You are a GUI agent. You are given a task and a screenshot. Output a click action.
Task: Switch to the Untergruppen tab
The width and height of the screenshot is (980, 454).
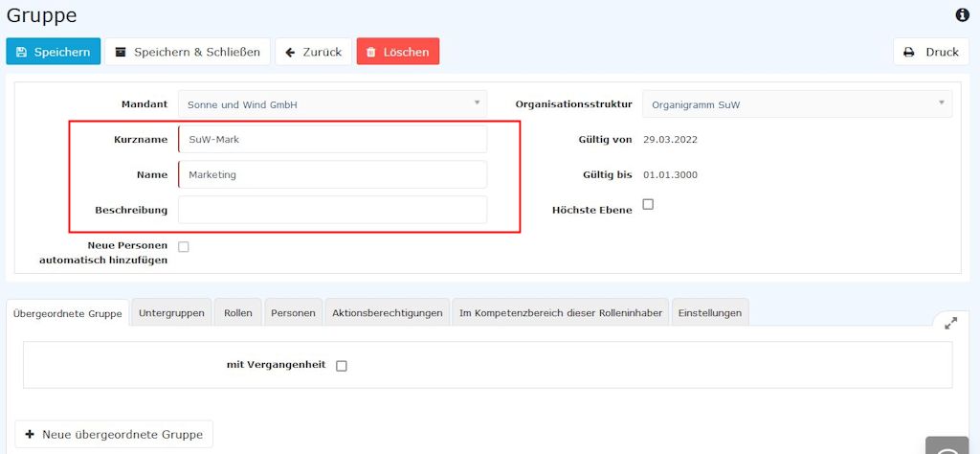tap(171, 313)
